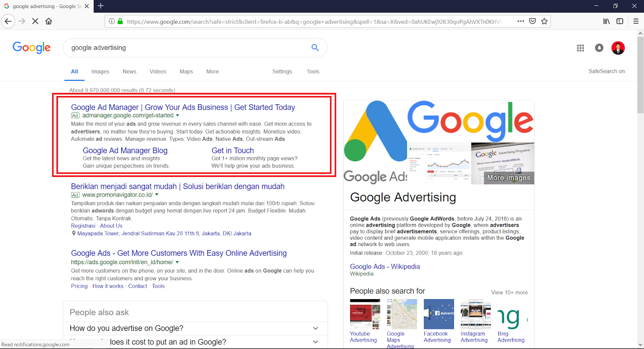Screen dimensions: 644x349
Task: Open the Mayapada Tower address link
Action: coord(164,233)
